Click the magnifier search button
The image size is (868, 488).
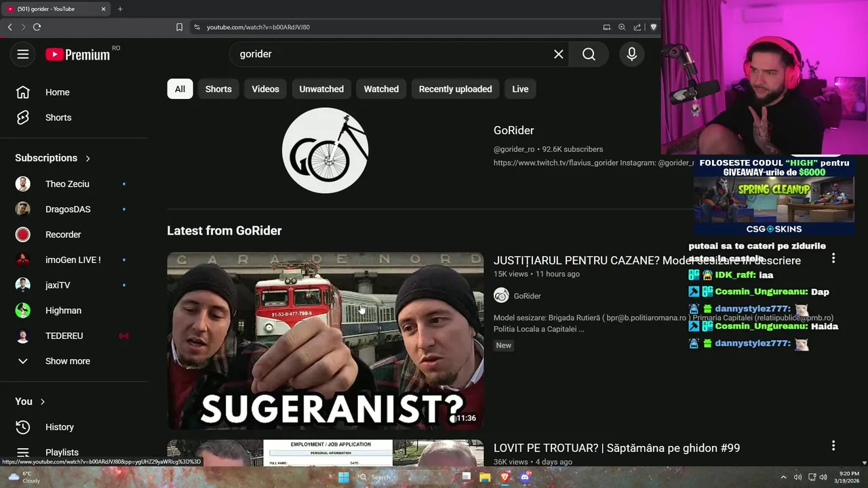pos(589,54)
